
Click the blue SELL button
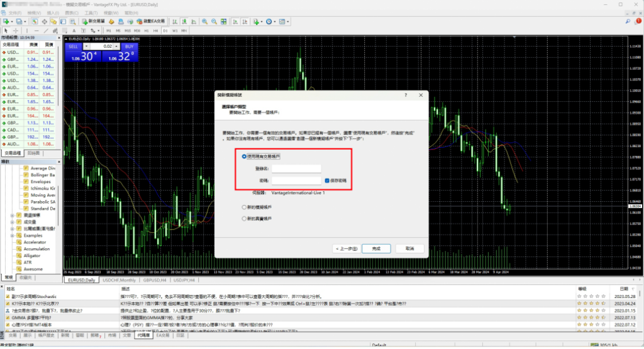(x=73, y=47)
